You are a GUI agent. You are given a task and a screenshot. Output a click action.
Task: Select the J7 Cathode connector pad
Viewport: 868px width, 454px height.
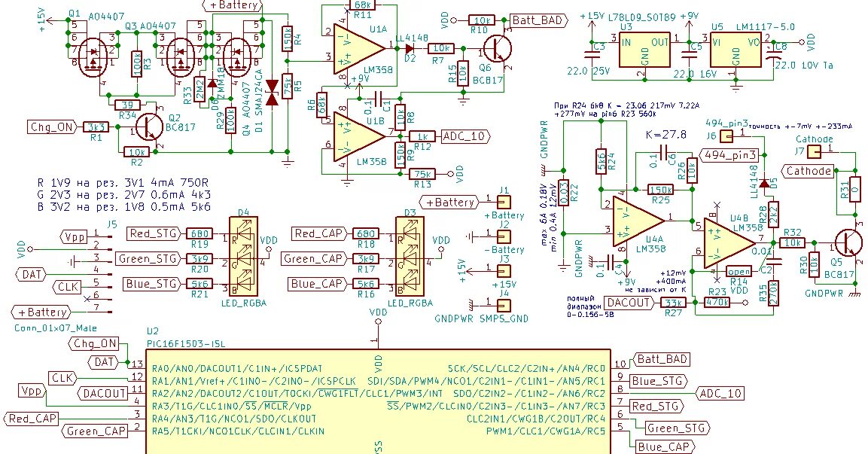click(x=815, y=151)
